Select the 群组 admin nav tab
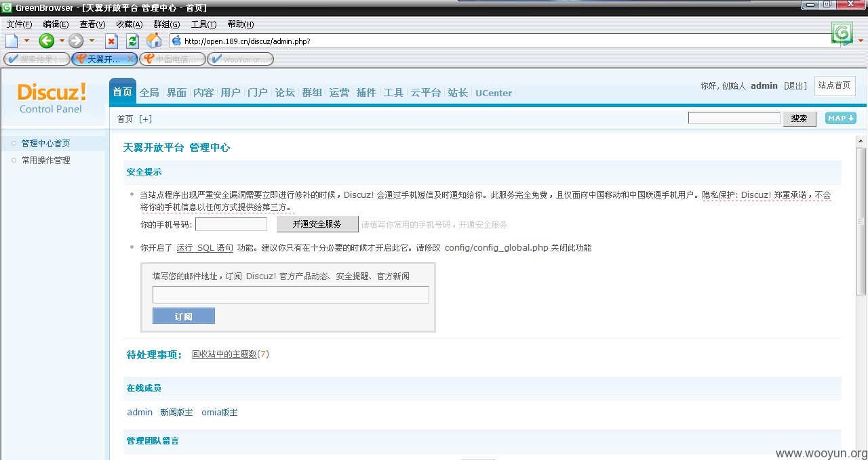 point(312,93)
